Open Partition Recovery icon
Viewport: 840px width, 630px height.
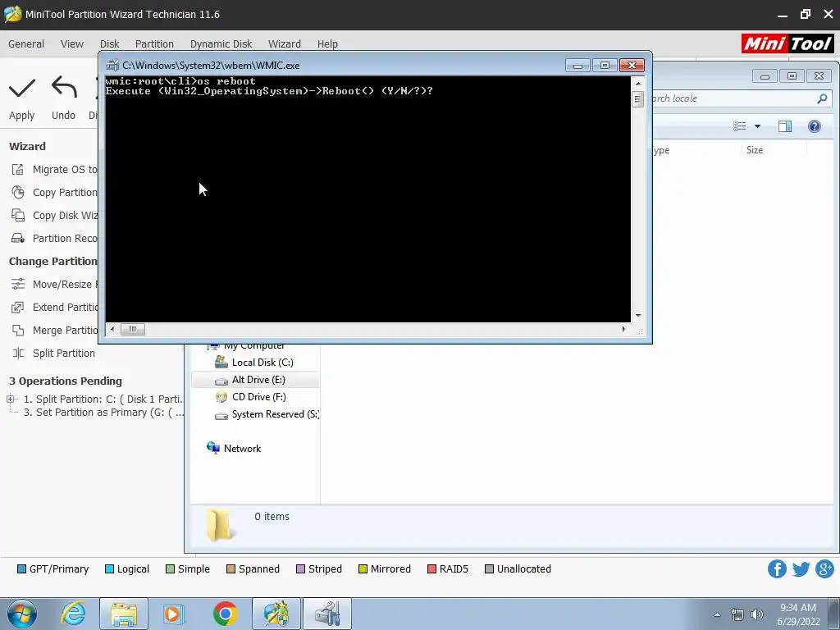coord(18,239)
